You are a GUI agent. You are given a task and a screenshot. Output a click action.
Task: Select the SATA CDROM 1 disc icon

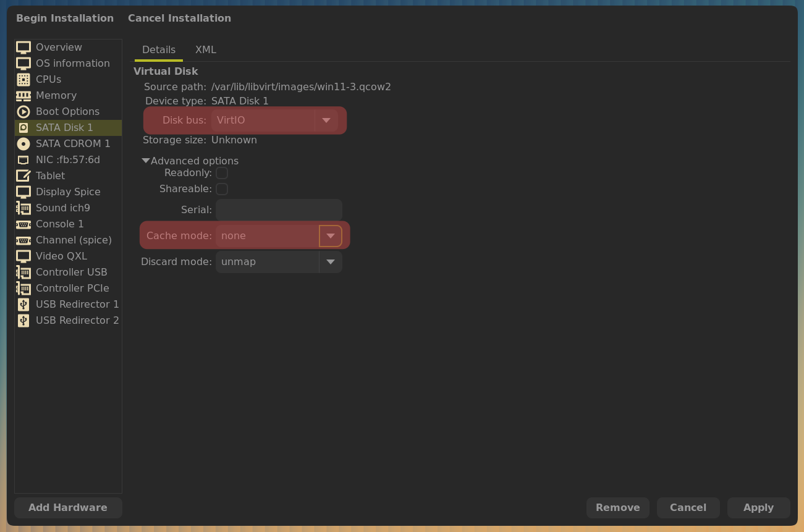click(x=23, y=144)
